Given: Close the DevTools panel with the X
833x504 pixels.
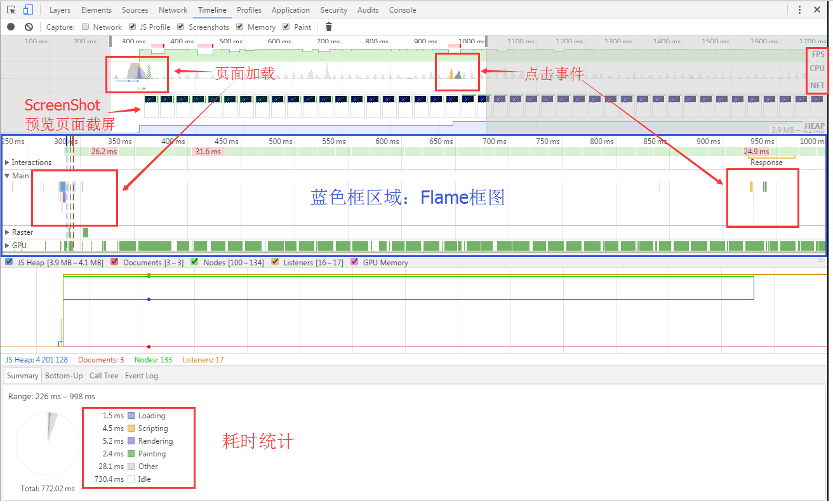Looking at the screenshot, I should point(818,10).
